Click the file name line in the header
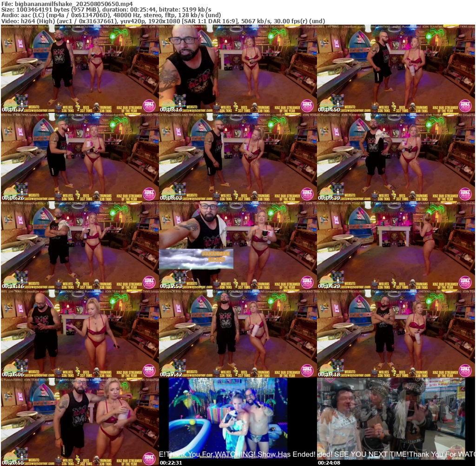476x466 pixels. (67, 4)
